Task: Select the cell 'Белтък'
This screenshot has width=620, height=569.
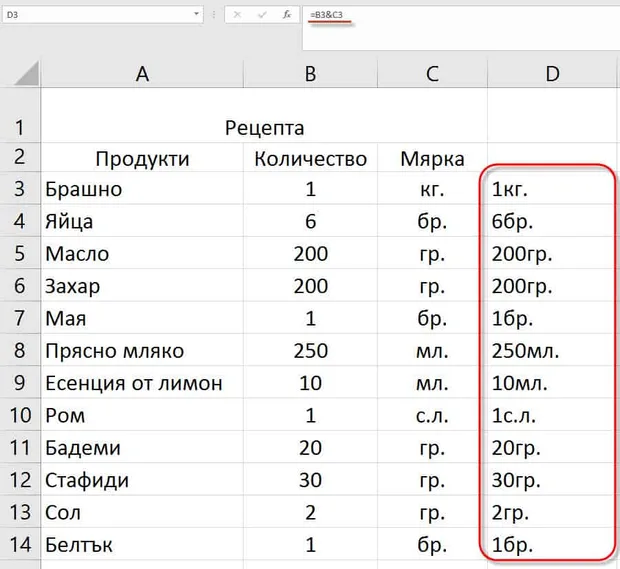Action: tap(142, 544)
